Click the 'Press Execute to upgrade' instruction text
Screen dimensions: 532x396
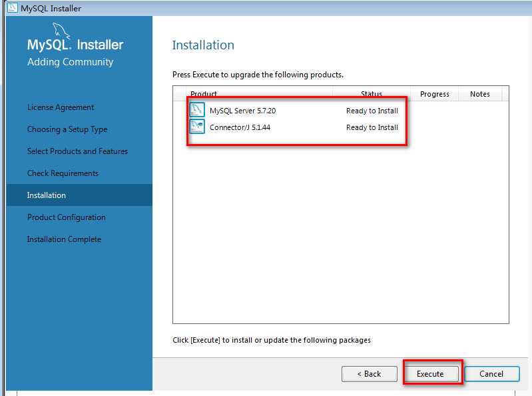coord(258,75)
